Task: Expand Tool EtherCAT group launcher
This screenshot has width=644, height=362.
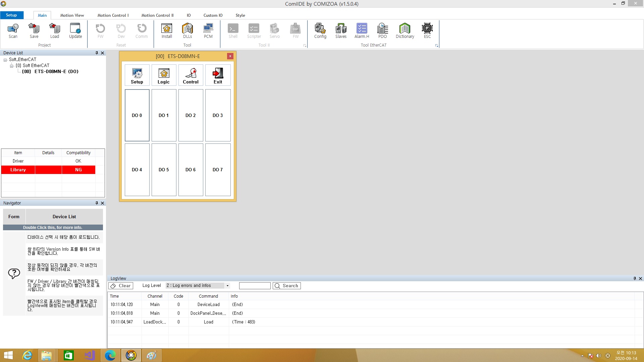Action: coord(437,46)
